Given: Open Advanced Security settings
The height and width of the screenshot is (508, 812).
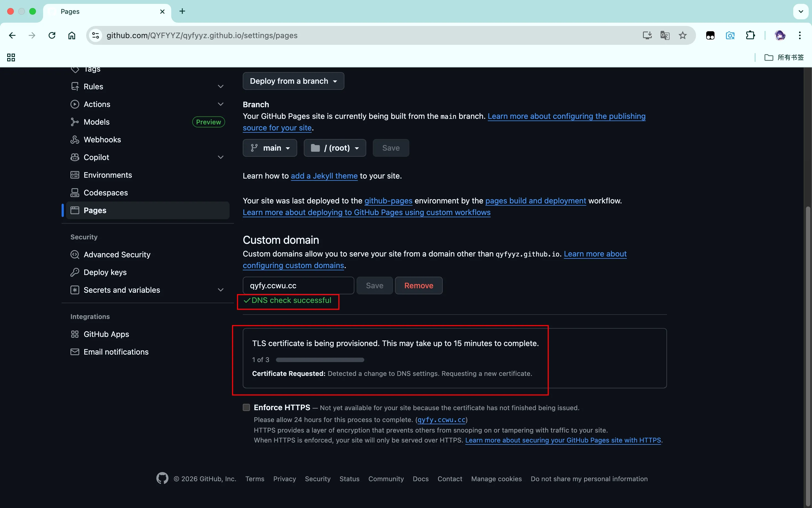Looking at the screenshot, I should 117,254.
